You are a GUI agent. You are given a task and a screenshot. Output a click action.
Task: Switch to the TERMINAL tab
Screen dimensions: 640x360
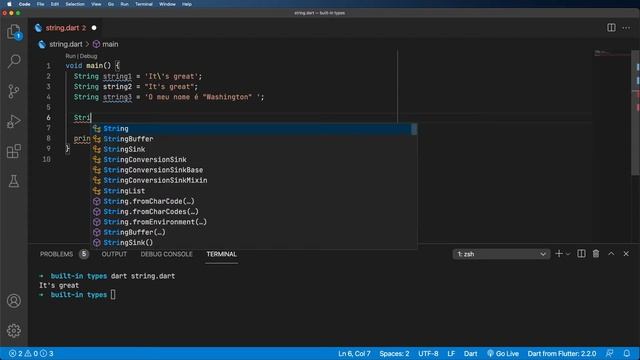click(x=222, y=254)
